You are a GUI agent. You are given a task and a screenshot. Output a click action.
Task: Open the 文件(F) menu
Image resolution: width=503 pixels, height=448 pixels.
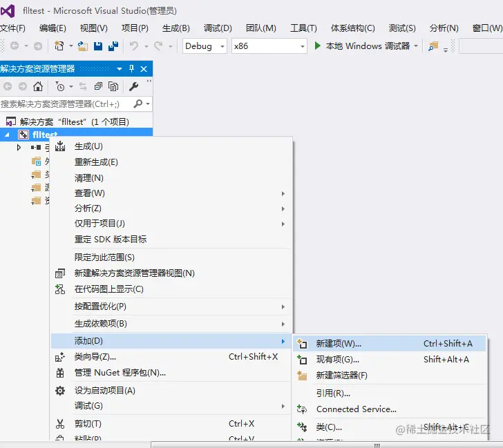13,28
